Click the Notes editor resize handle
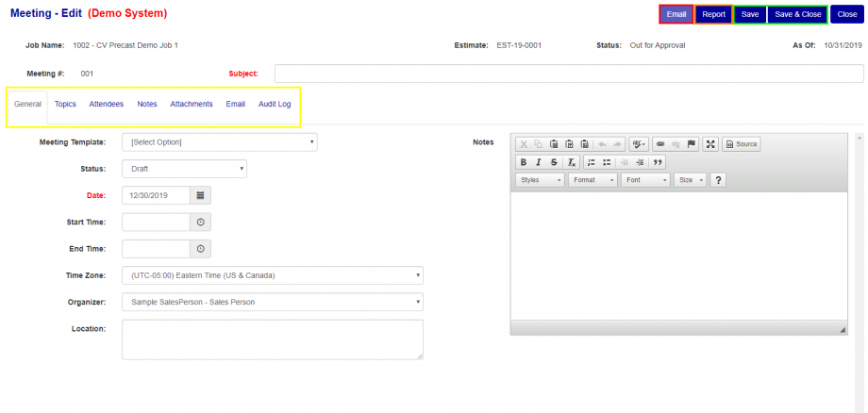 [x=843, y=329]
